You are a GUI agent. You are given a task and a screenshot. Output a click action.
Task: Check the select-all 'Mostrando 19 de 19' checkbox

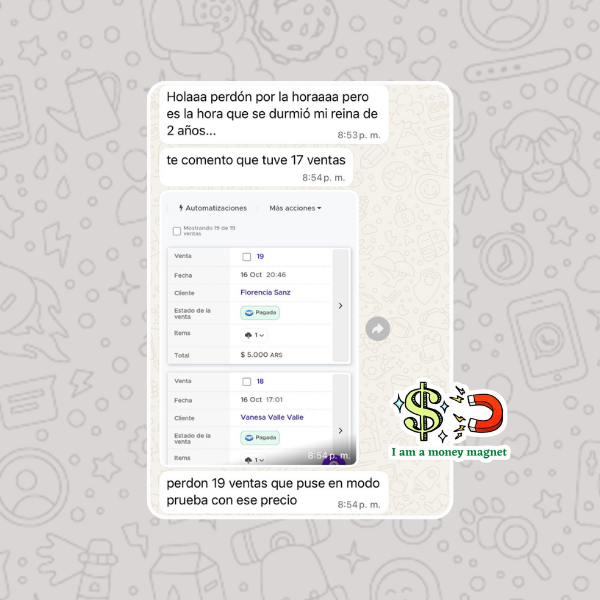[177, 231]
